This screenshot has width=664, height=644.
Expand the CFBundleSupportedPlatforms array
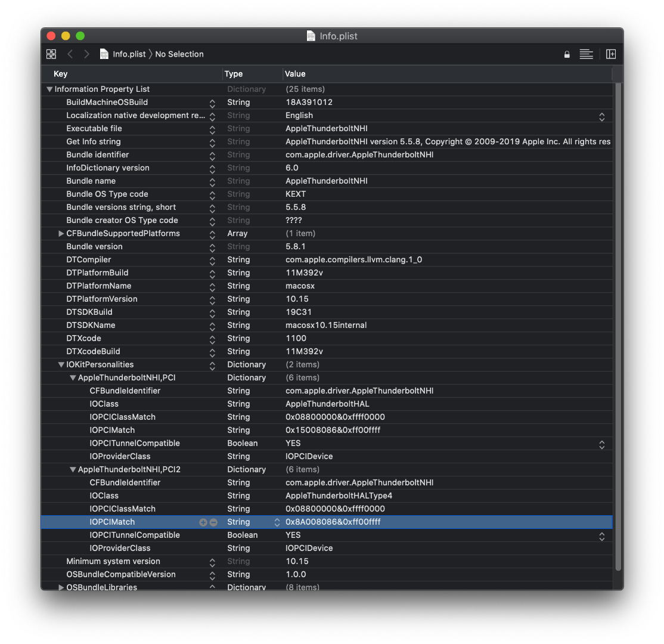(61, 234)
